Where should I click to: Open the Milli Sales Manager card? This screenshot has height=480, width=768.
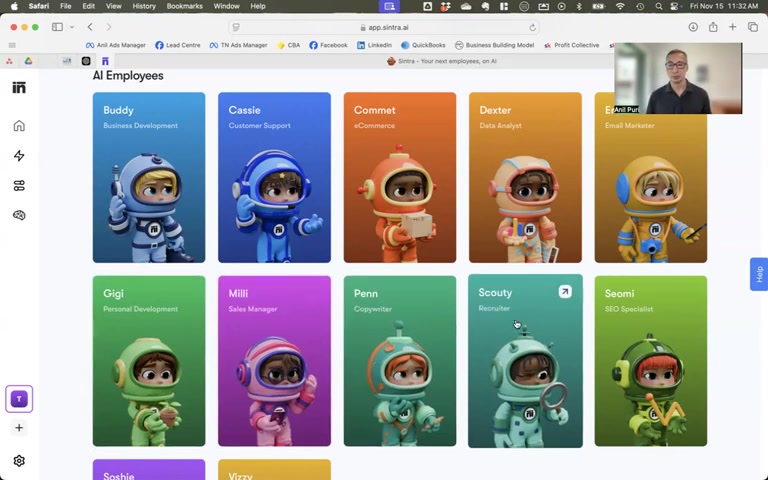click(274, 361)
